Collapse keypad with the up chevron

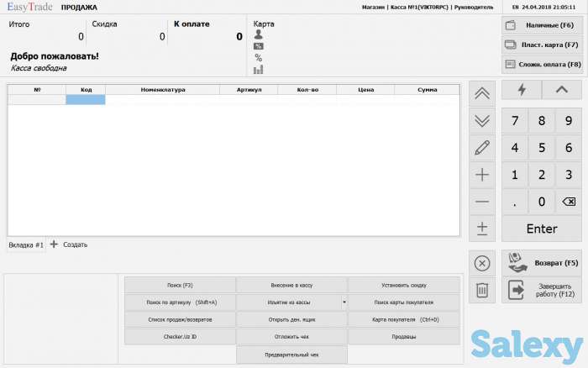pyautogui.click(x=561, y=90)
